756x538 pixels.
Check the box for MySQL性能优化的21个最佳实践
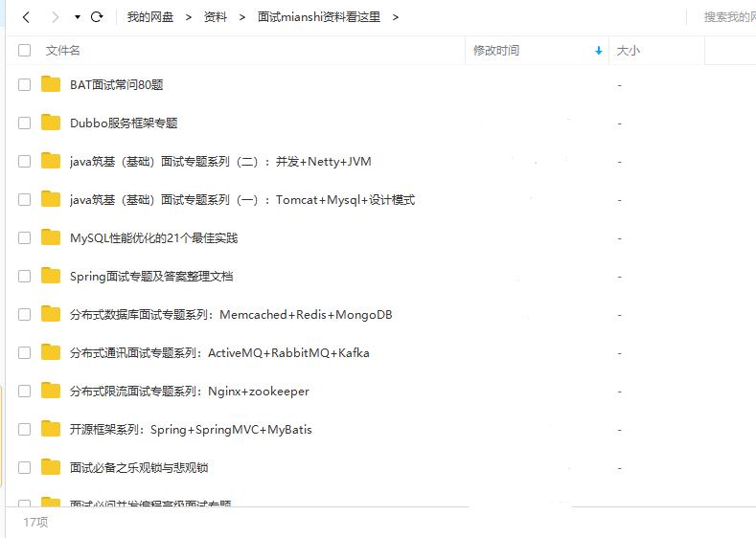pos(24,238)
